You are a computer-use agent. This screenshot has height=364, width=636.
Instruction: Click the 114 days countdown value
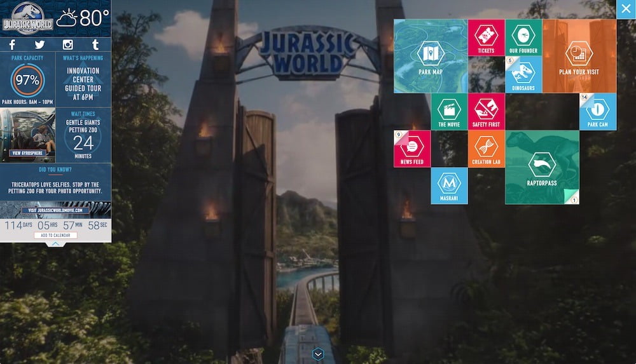click(x=18, y=225)
